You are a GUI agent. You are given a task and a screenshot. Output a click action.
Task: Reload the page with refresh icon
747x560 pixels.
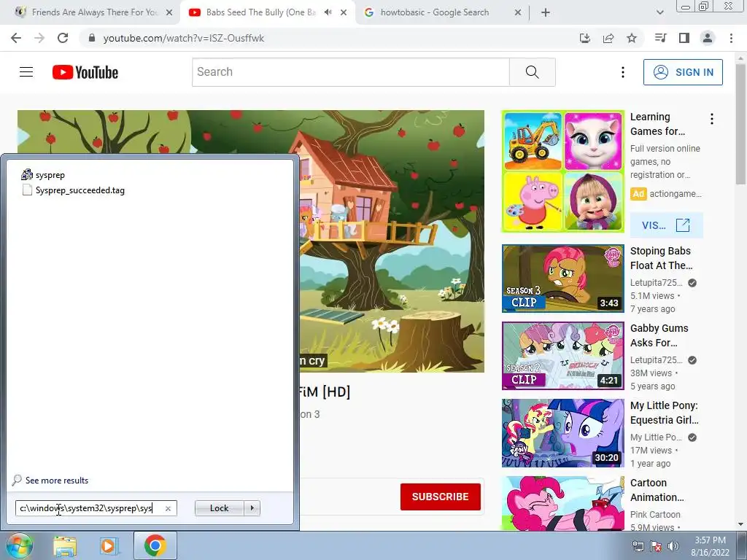pos(63,38)
